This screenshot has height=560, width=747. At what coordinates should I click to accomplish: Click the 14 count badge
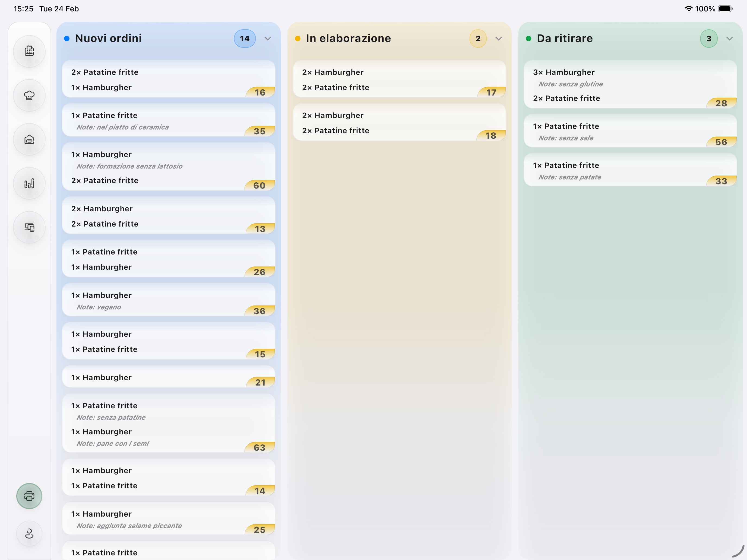tap(245, 39)
